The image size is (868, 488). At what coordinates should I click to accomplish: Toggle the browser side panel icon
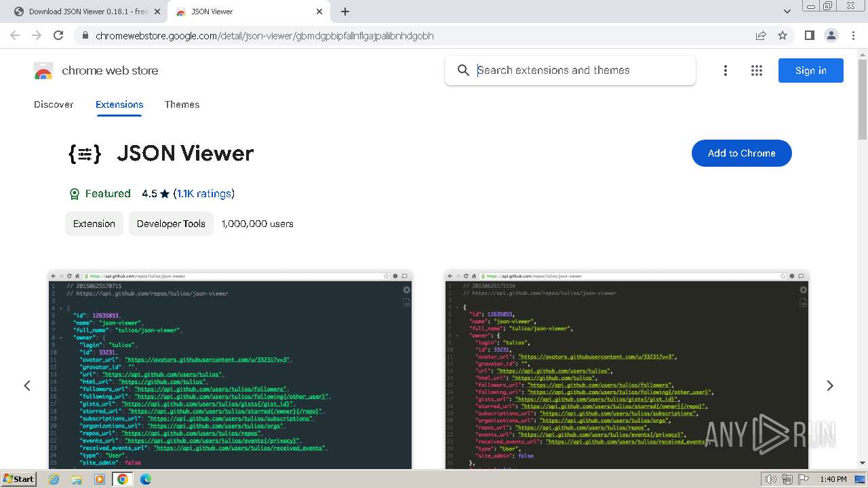click(x=809, y=35)
